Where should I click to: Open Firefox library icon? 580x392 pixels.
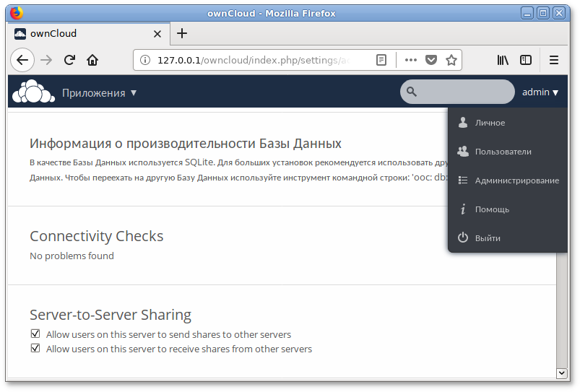[x=503, y=60]
